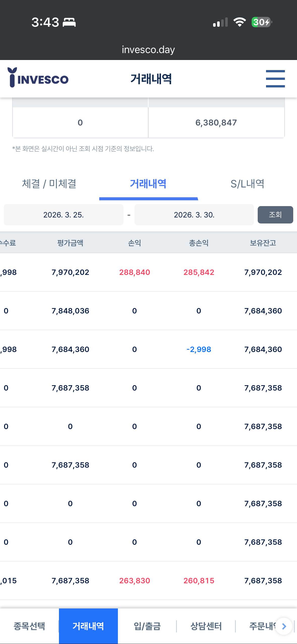
Task: Open the end date 2026. 3. 30. picker
Action: pos(194,215)
